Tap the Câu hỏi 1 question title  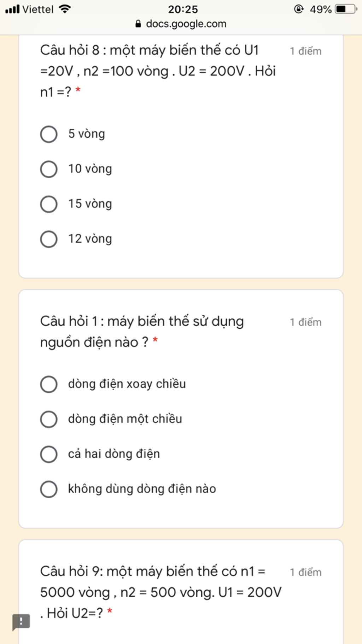point(142,332)
